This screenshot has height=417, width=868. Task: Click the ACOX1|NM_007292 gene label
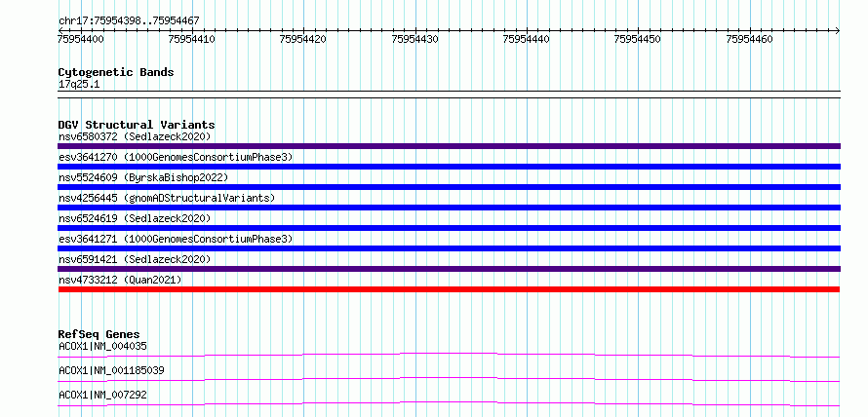pos(102,395)
